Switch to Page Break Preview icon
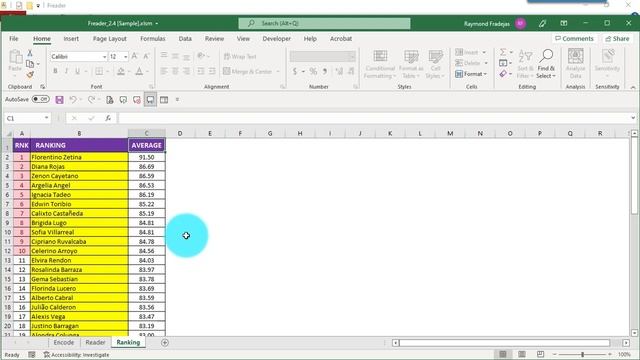The height and width of the screenshot is (360, 640). point(540,354)
